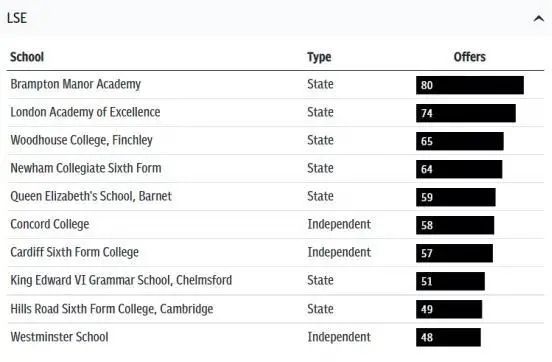The width and height of the screenshot is (552, 362).
Task: Sort by the Offers column header
Action: pos(470,57)
